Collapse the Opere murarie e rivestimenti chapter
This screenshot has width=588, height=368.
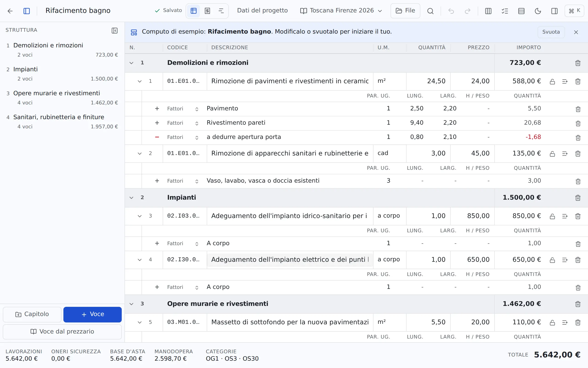(x=131, y=304)
